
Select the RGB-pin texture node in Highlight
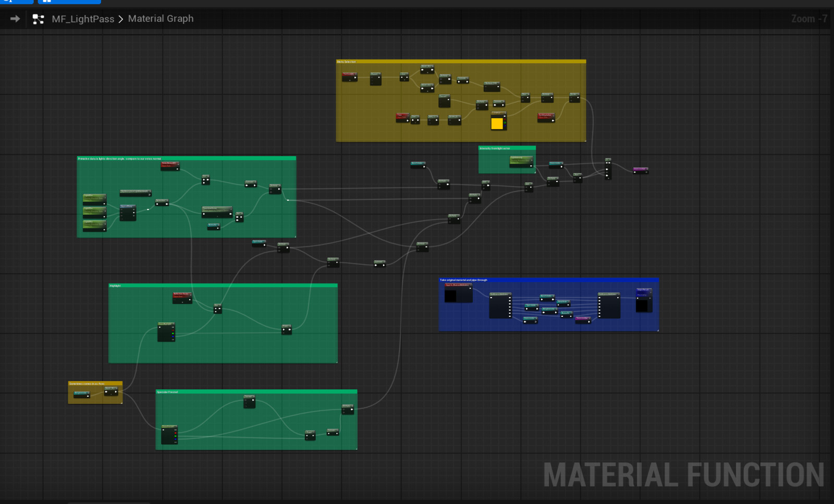tap(166, 332)
